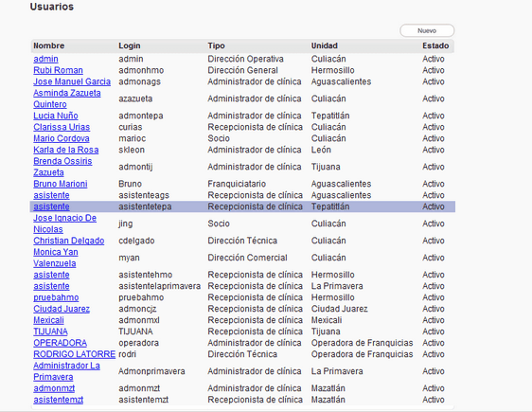Viewport: 532px width, 412px height.
Task: Click the Lucia Nuño name link
Action: point(56,116)
